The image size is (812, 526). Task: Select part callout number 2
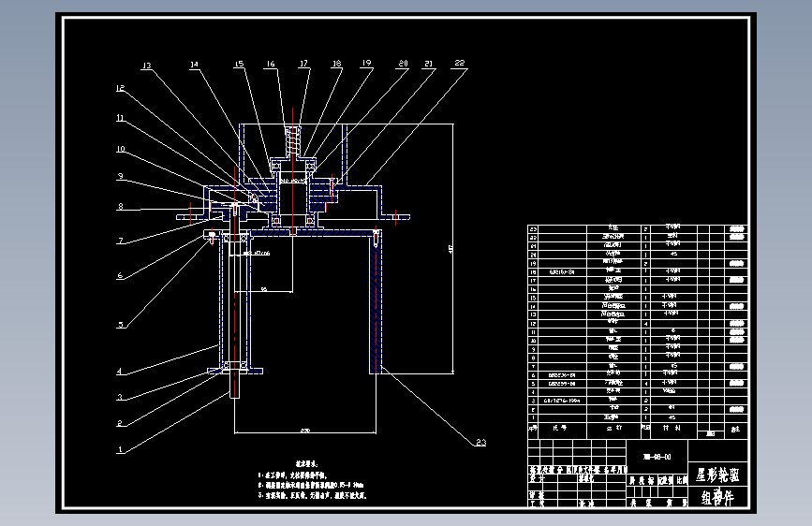[x=120, y=423]
